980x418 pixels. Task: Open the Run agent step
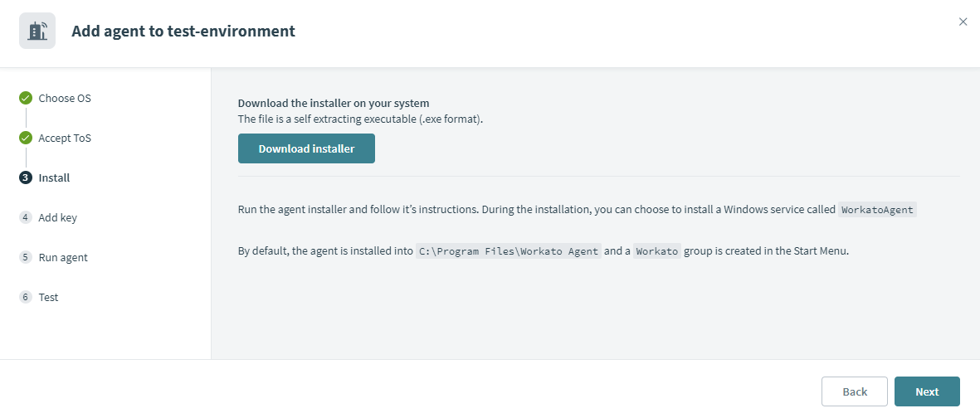click(x=63, y=257)
